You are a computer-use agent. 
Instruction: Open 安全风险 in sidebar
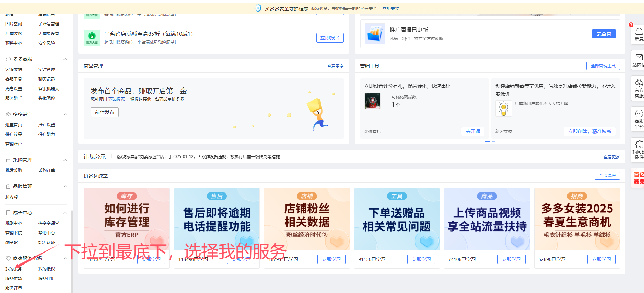[47, 43]
